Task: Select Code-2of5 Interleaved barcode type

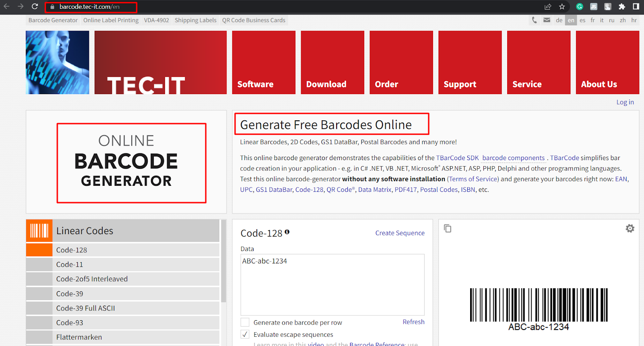Action: coord(123,279)
